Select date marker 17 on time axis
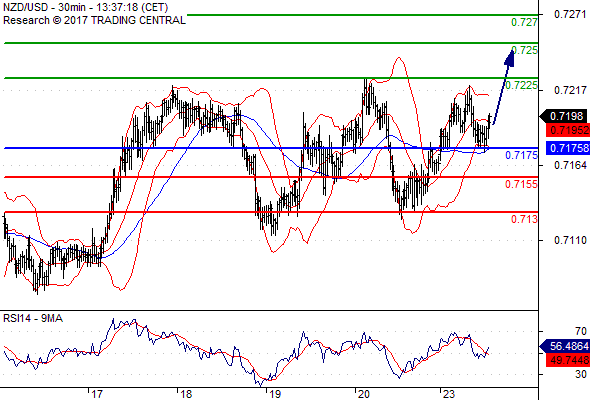 tap(97, 394)
